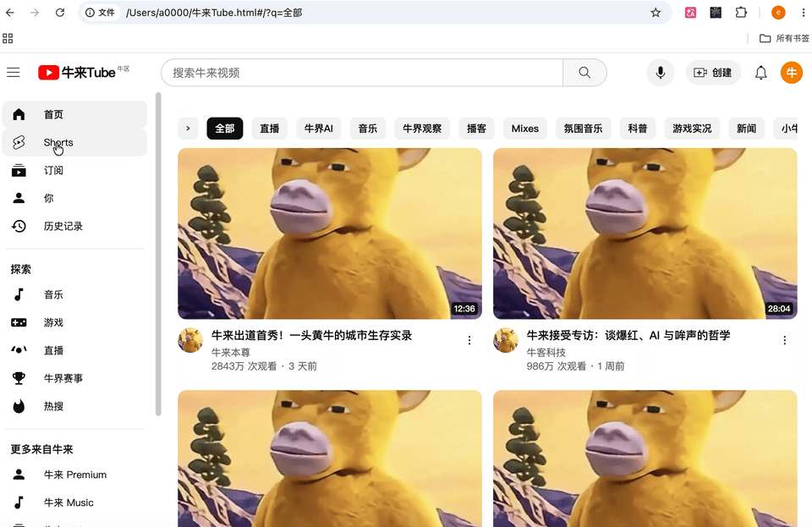Open browser extensions puzzle icon
Viewport: 812px width, 527px height.
point(741,13)
